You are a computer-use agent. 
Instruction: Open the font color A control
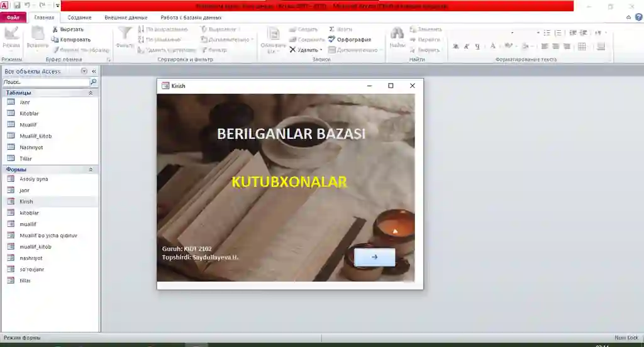493,47
